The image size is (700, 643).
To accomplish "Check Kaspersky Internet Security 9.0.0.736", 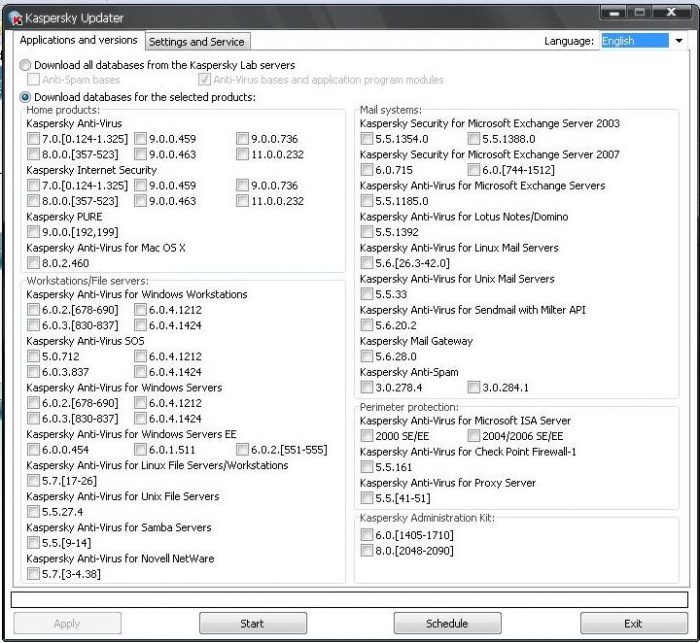I will pos(242,185).
